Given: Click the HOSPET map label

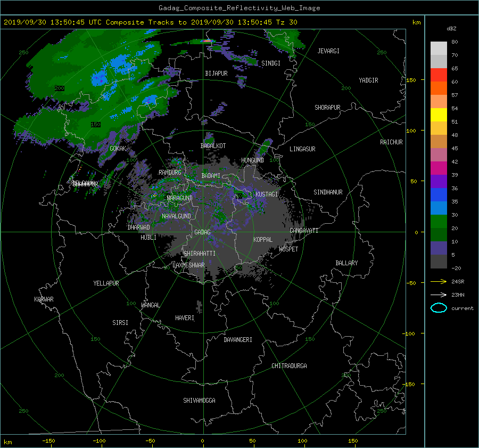Looking at the screenshot, I should tap(288, 249).
